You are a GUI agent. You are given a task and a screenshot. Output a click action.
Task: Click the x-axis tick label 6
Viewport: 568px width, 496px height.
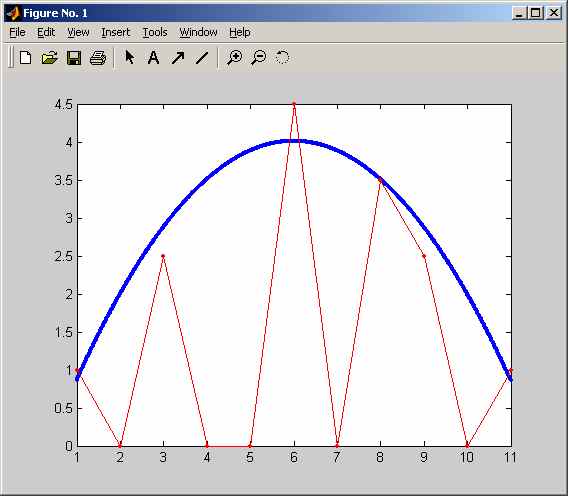(294, 457)
